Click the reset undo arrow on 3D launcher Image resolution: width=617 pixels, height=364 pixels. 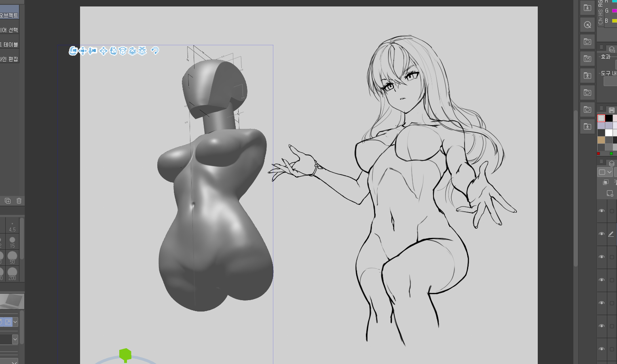coord(155,50)
